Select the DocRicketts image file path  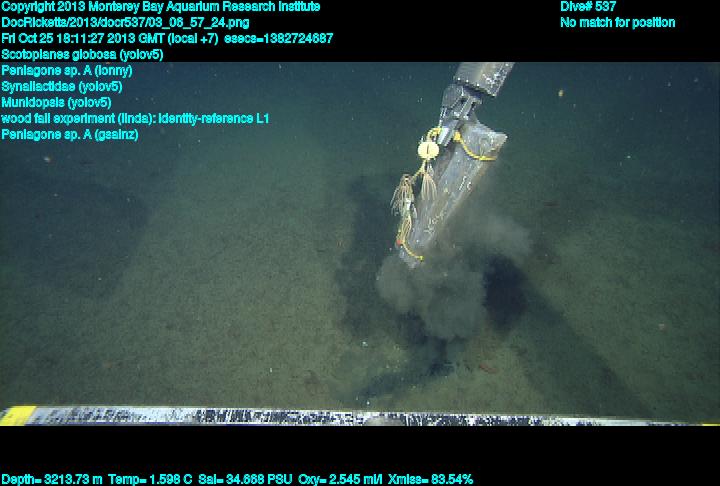coord(126,22)
